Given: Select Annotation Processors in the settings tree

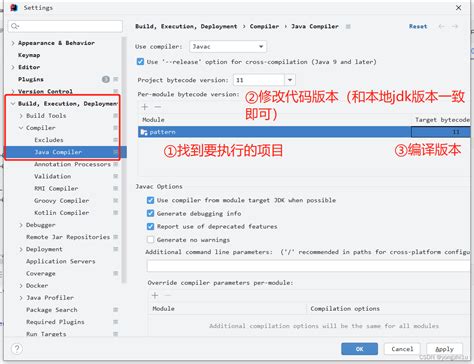Looking at the screenshot, I should tap(72, 164).
